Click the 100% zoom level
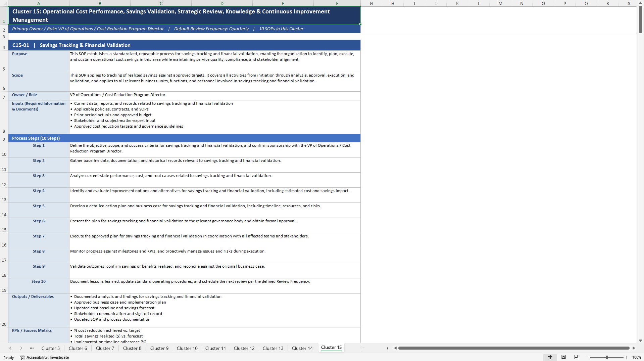The height and width of the screenshot is (361, 644). (x=637, y=357)
